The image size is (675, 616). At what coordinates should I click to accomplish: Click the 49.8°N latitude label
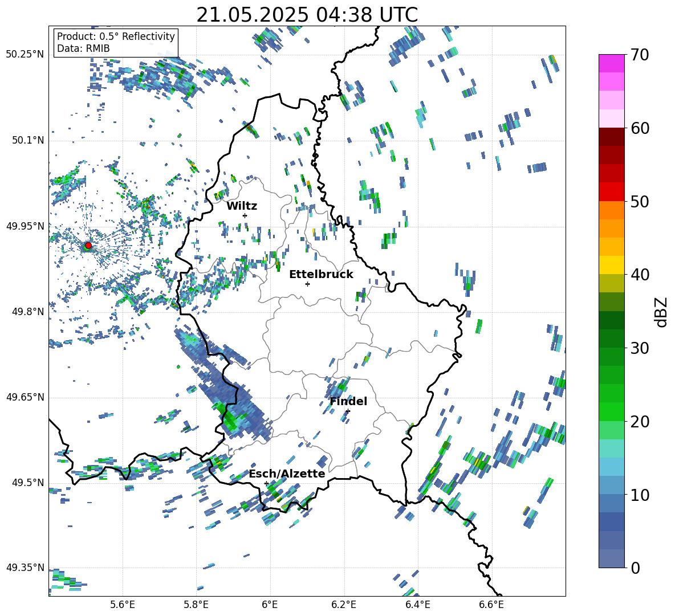coord(27,312)
